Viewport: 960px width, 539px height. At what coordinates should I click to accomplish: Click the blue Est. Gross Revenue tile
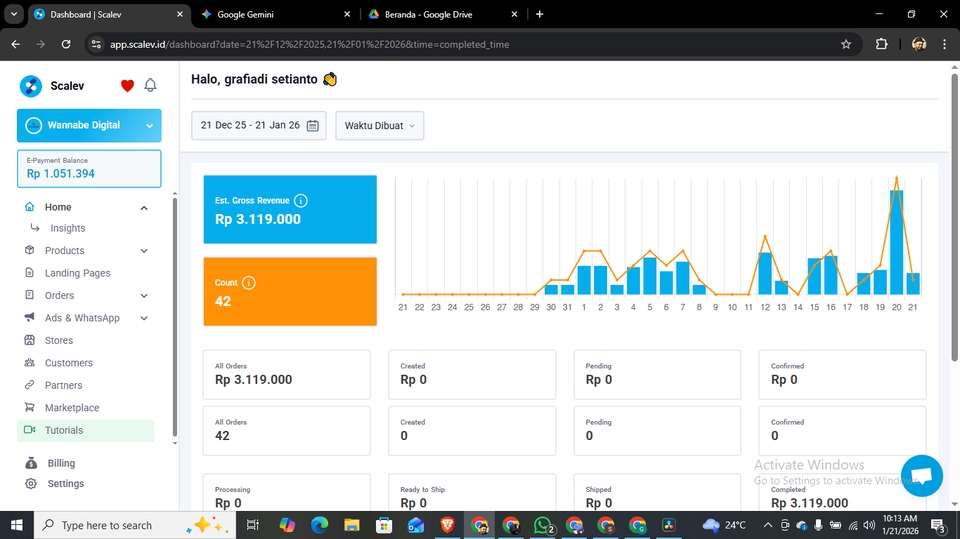[290, 209]
